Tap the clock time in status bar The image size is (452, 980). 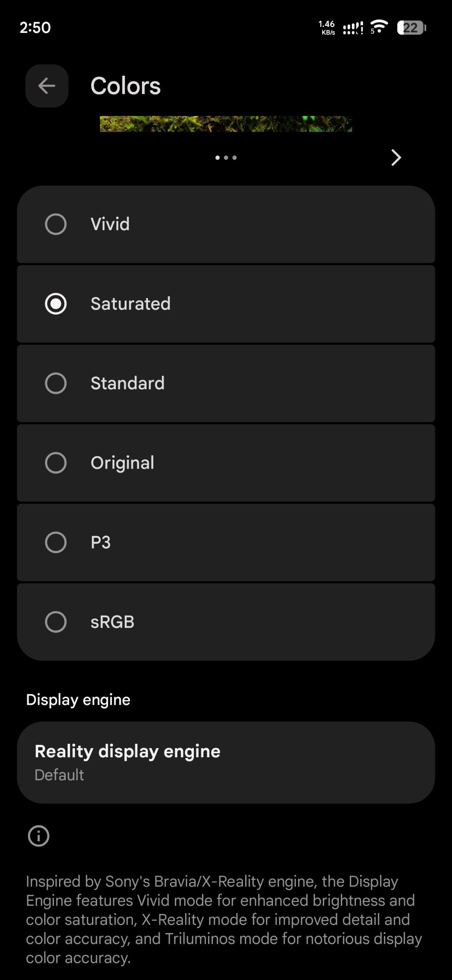[x=35, y=28]
